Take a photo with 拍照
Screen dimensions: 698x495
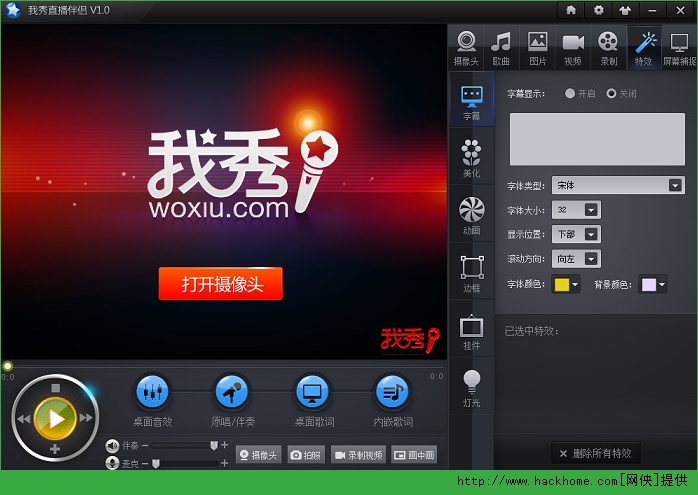pyautogui.click(x=306, y=454)
